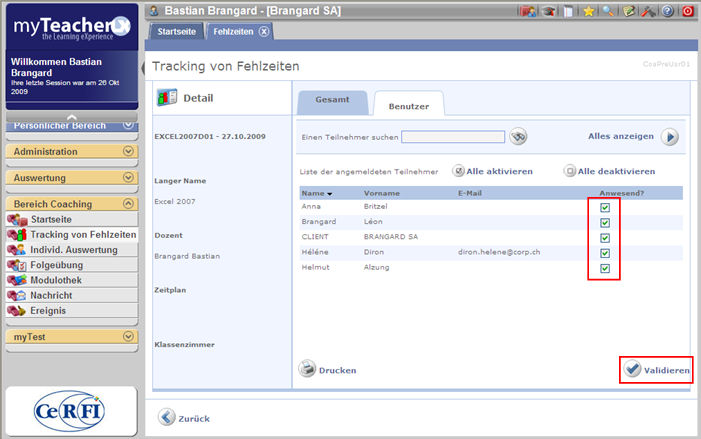This screenshot has height=439, width=701.
Task: Open the magnifier search icon in top toolbar
Action: [x=607, y=11]
